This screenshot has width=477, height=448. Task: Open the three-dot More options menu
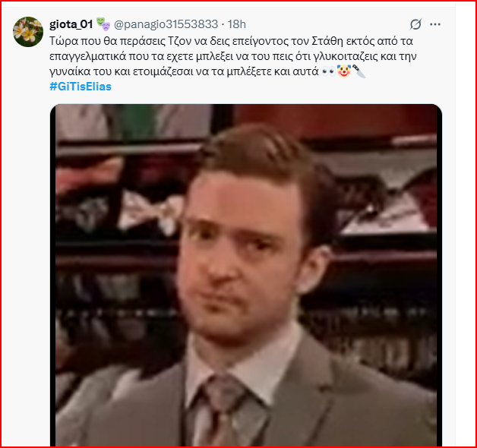[x=435, y=24]
